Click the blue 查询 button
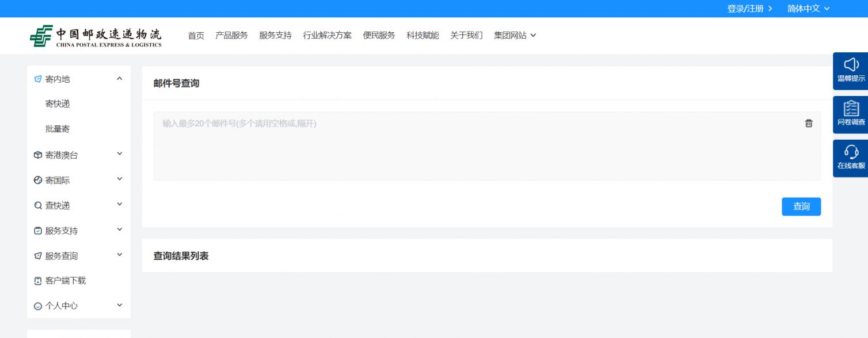Viewport: 868px width, 338px height. (801, 206)
